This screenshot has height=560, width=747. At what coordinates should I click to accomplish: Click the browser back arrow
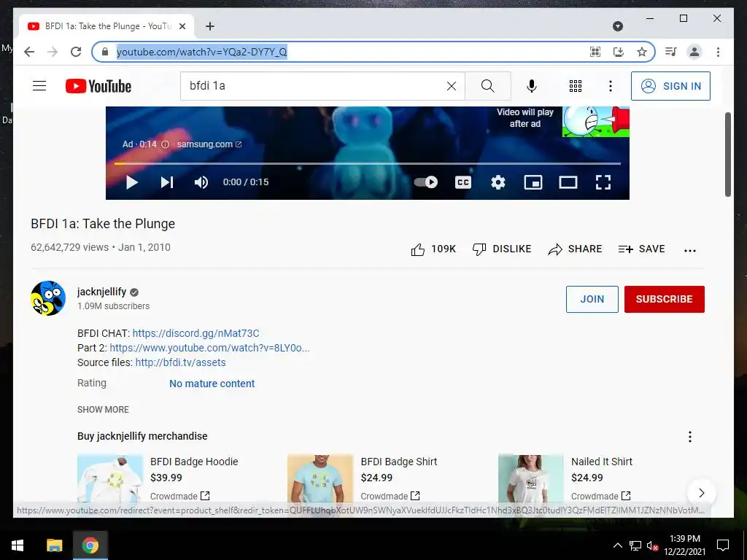(29, 52)
